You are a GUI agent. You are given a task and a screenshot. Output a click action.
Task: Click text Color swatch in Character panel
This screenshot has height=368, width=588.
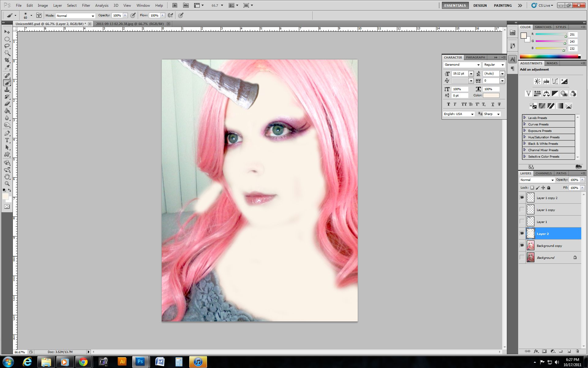(491, 95)
